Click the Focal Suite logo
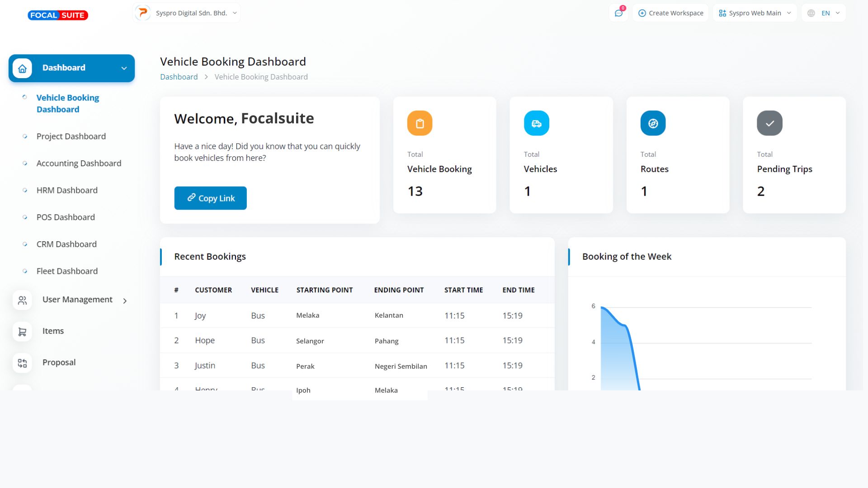Image resolution: width=868 pixels, height=488 pixels. (58, 15)
